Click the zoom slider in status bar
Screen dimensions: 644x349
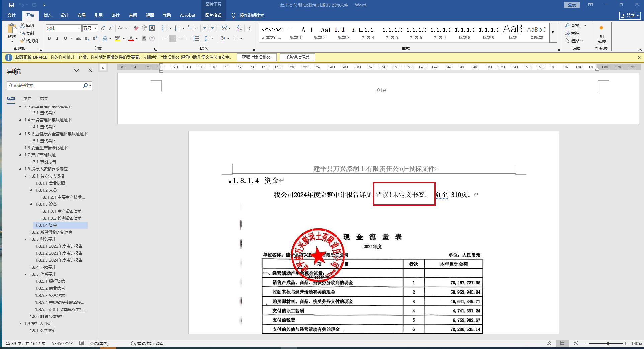(x=607, y=343)
